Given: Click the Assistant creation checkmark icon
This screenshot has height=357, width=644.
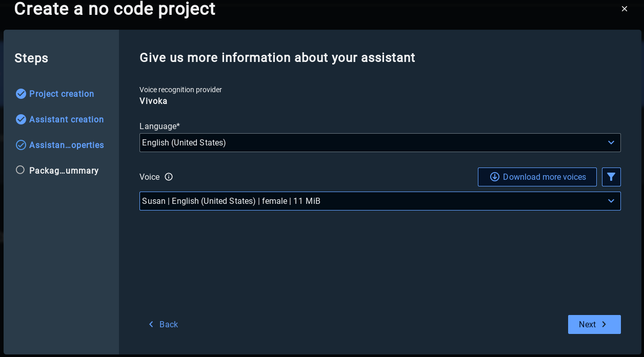Looking at the screenshot, I should coord(21,119).
